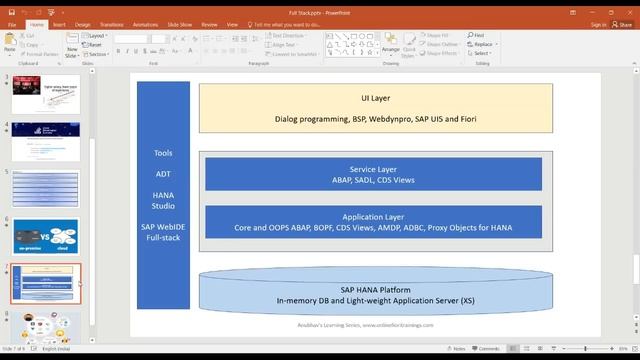The height and width of the screenshot is (360, 640).
Task: Toggle the Comments pane
Action: click(x=486, y=349)
